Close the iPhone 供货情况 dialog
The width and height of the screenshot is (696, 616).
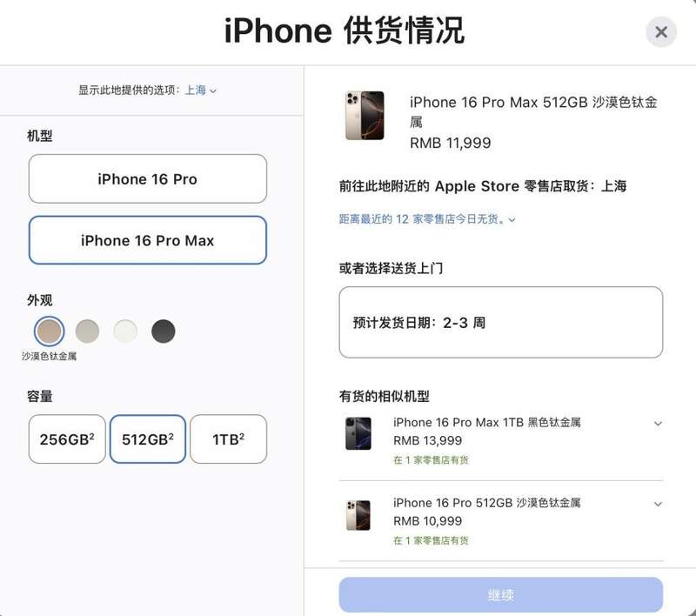[661, 32]
